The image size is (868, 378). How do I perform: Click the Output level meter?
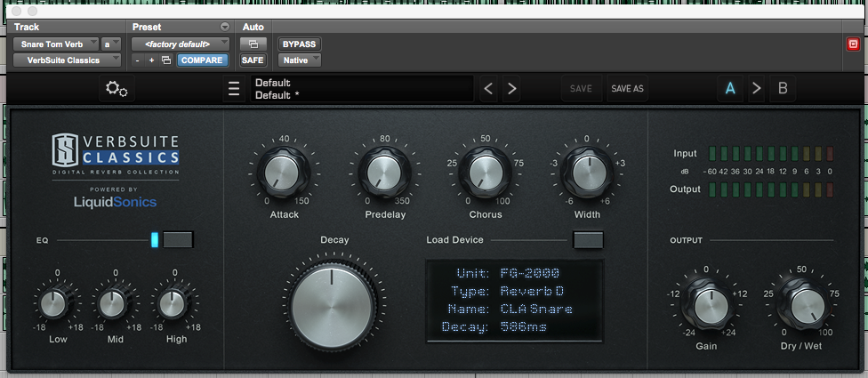[770, 189]
